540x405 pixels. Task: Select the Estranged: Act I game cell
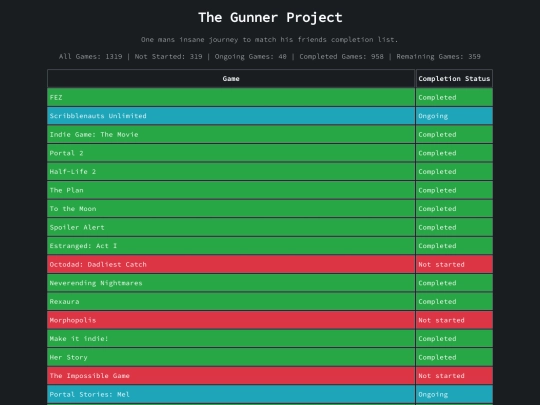pos(231,246)
